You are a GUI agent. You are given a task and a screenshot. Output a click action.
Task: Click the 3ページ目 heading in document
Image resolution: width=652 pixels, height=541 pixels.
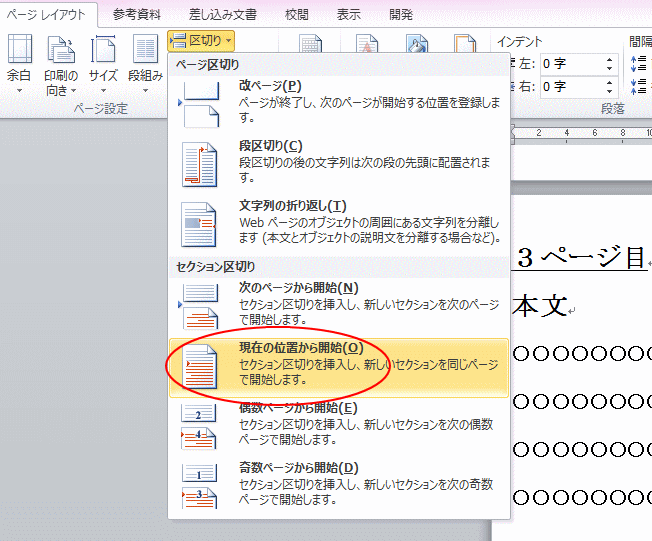click(581, 257)
